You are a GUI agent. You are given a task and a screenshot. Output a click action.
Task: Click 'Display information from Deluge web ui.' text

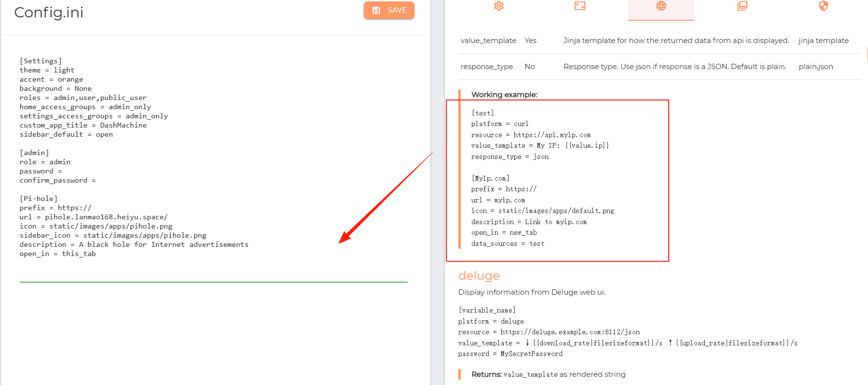point(532,292)
